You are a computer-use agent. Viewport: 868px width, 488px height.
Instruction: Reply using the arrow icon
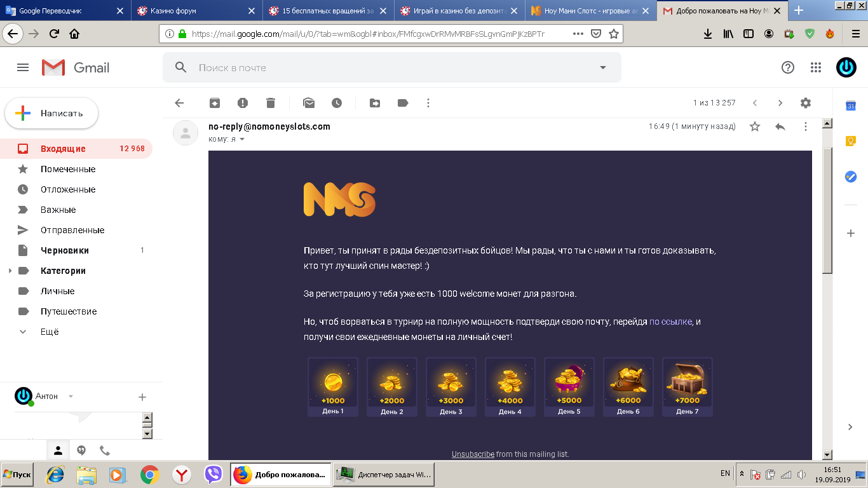pyautogui.click(x=780, y=126)
